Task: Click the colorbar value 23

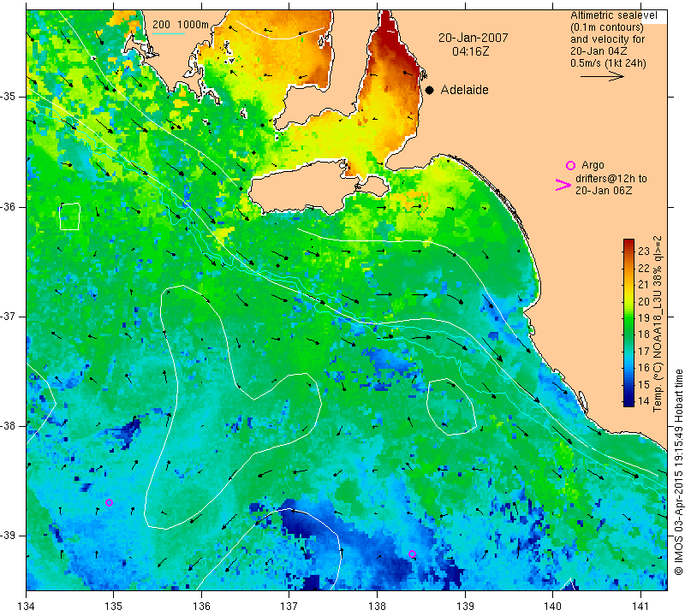Action: (x=644, y=252)
